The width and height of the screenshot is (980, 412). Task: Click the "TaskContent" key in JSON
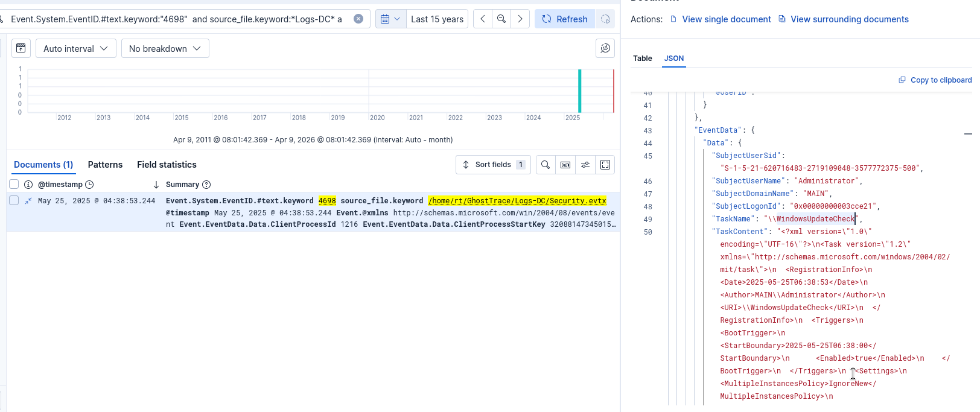tap(740, 232)
